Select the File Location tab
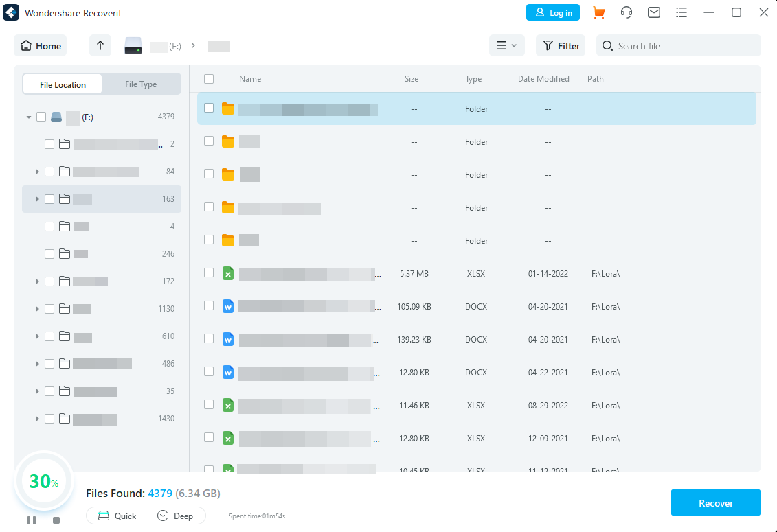The width and height of the screenshot is (777, 532). (x=63, y=84)
